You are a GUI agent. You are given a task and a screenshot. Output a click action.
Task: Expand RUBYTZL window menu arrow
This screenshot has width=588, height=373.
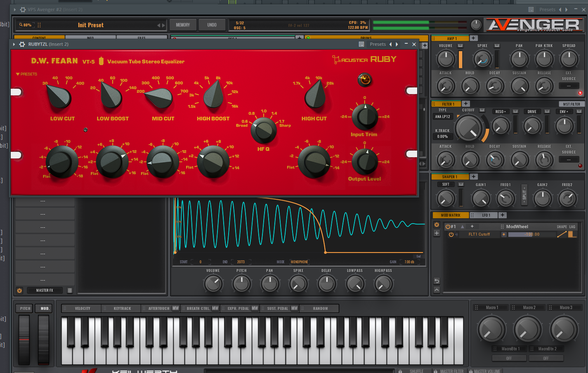pos(14,44)
